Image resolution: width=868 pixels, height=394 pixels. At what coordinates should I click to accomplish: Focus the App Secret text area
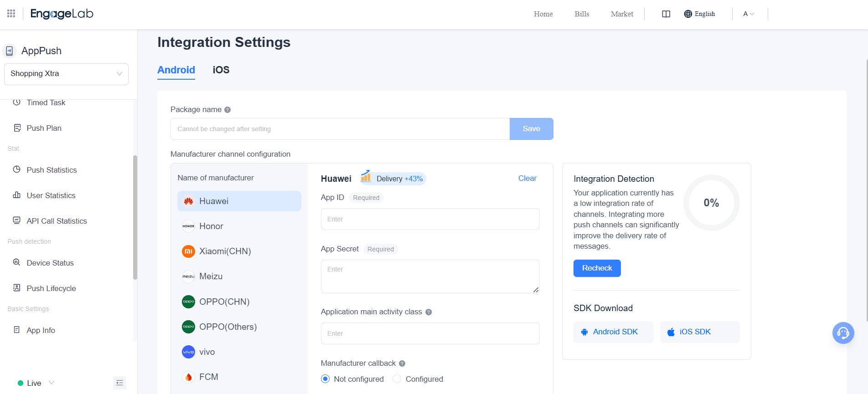(430, 276)
